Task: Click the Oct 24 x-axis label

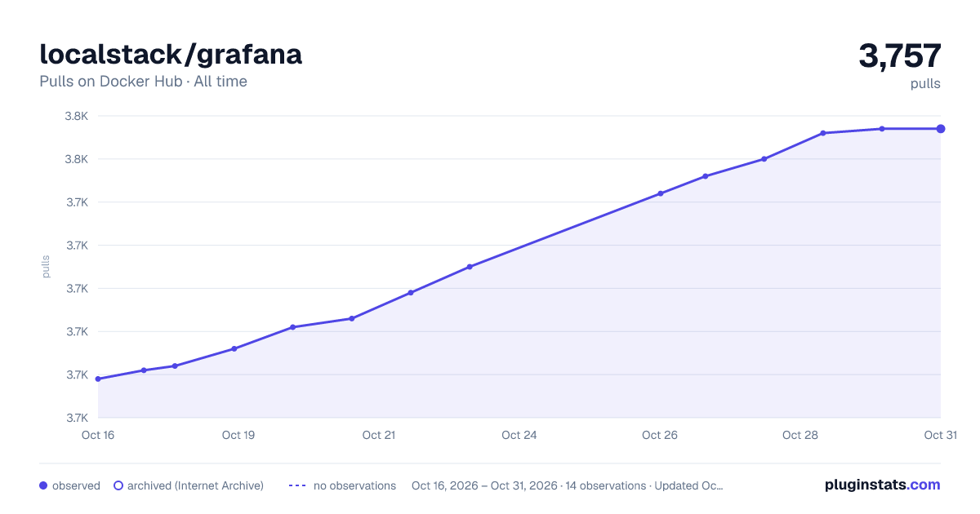Action: coord(519,435)
